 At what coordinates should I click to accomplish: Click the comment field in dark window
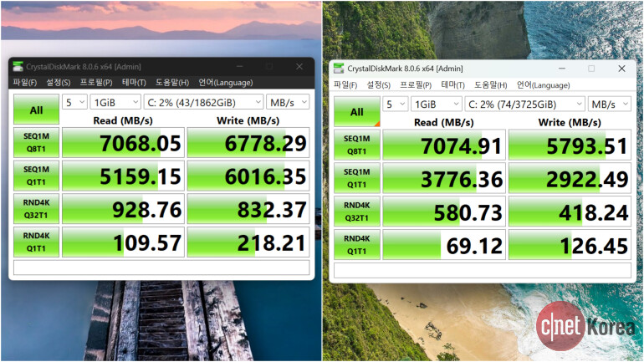pyautogui.click(x=161, y=268)
